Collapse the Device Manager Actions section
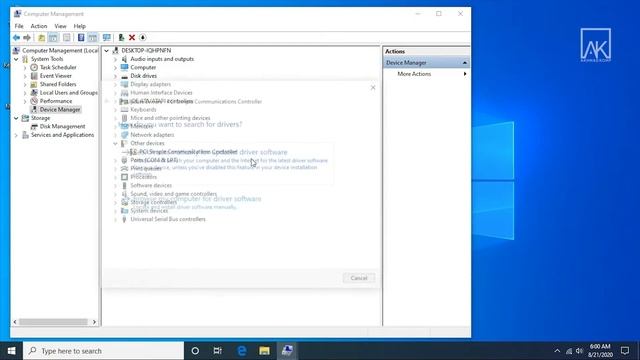640x360 pixels. point(464,63)
